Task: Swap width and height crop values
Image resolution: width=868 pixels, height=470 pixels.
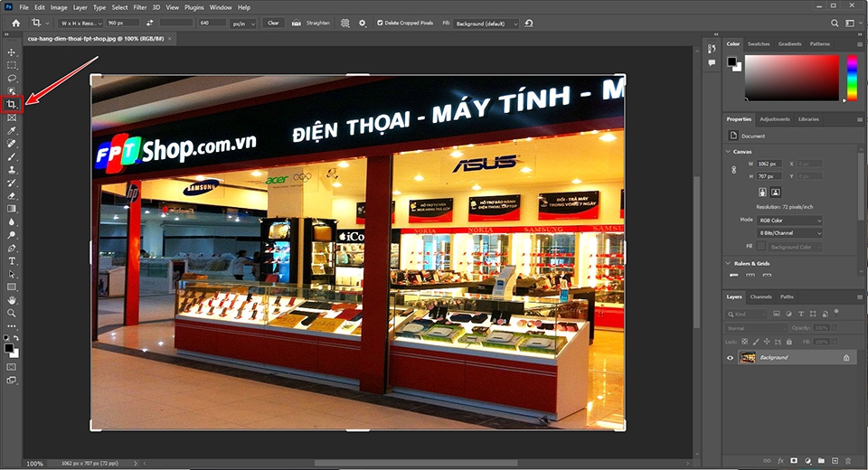Action: pos(149,23)
